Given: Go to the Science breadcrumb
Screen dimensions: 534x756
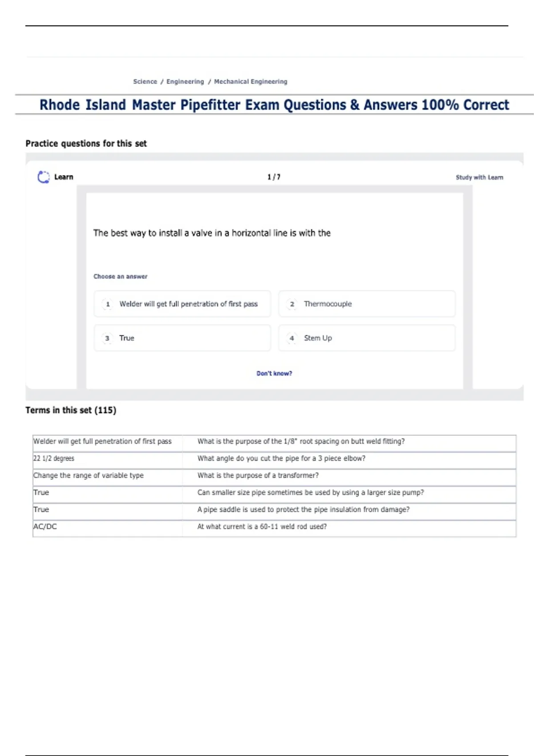Looking at the screenshot, I should tap(145, 82).
